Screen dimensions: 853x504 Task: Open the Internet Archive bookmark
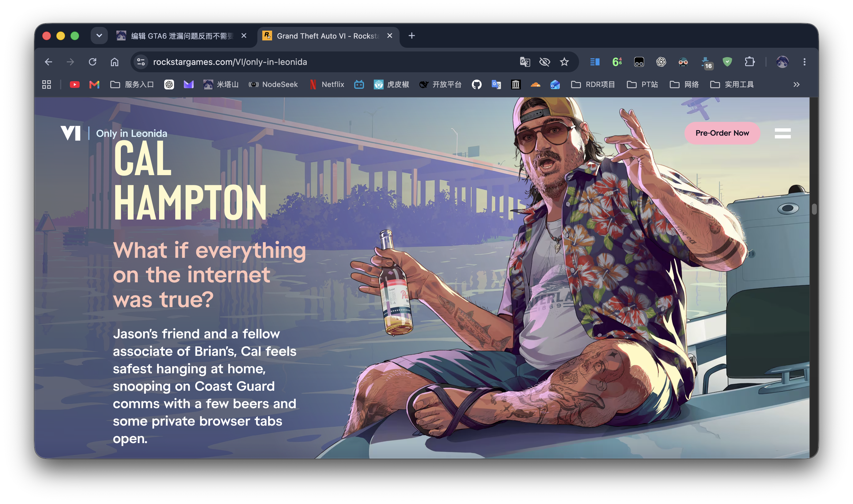tap(516, 85)
